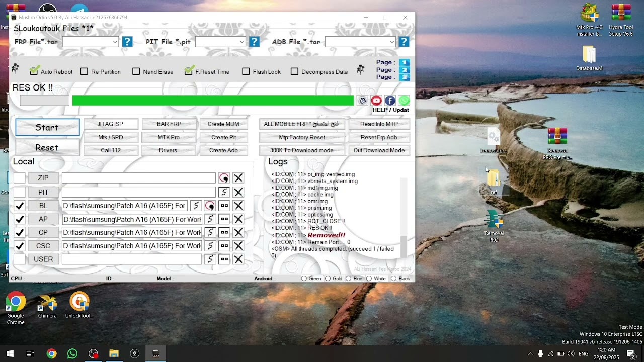Click the Reset Frp Adb button
The height and width of the screenshot is (362, 644).
(379, 137)
